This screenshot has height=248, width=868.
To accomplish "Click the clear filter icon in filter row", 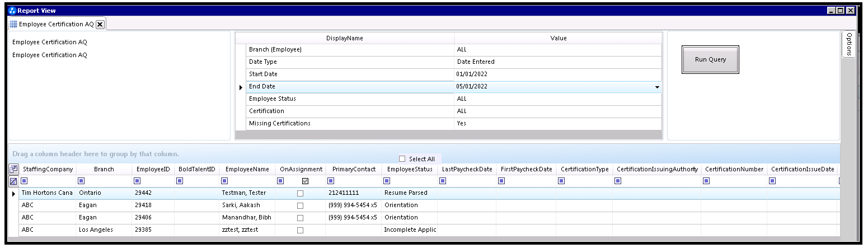I will [x=13, y=181].
